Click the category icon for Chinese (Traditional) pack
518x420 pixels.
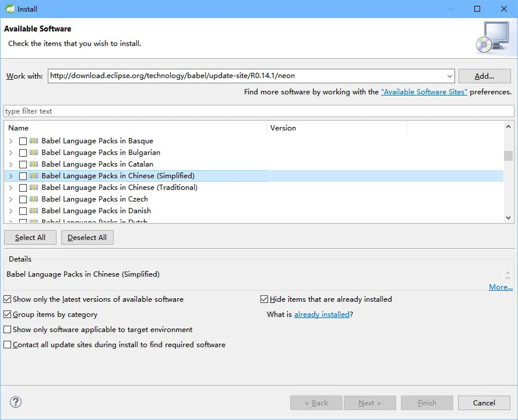[x=34, y=188]
